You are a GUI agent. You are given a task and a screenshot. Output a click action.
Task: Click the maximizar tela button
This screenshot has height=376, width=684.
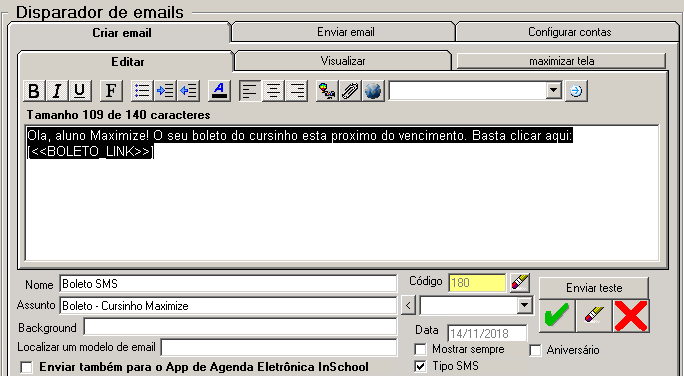(561, 61)
